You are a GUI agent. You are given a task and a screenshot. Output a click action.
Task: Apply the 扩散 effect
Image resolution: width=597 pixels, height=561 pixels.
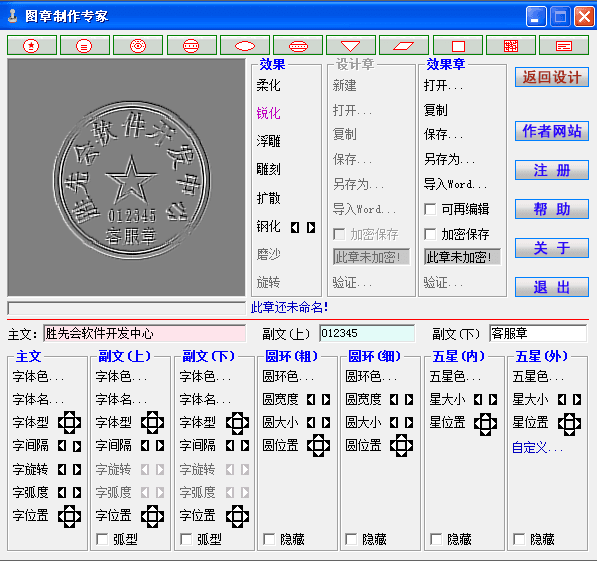tap(268, 198)
